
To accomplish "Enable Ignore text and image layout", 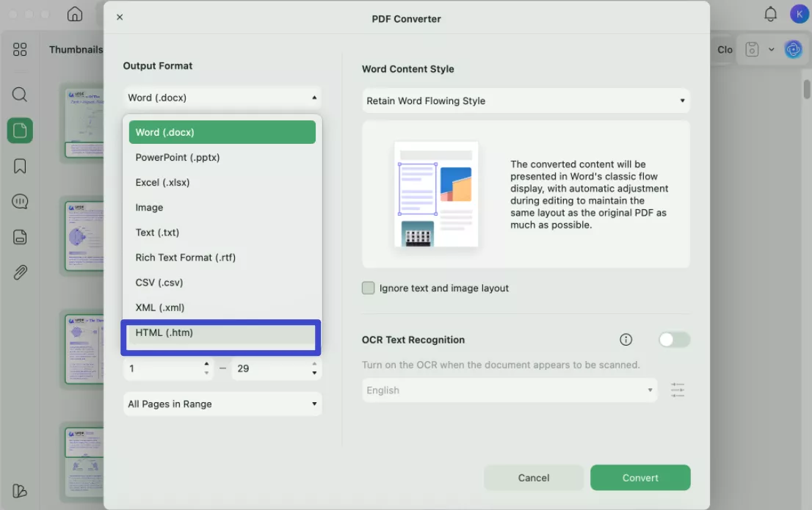I will tap(368, 288).
